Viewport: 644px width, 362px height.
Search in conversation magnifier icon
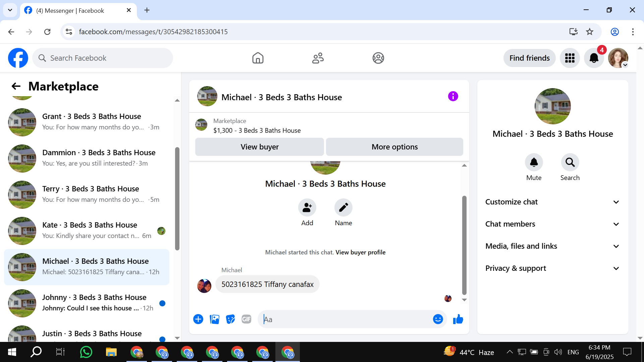[x=570, y=163]
